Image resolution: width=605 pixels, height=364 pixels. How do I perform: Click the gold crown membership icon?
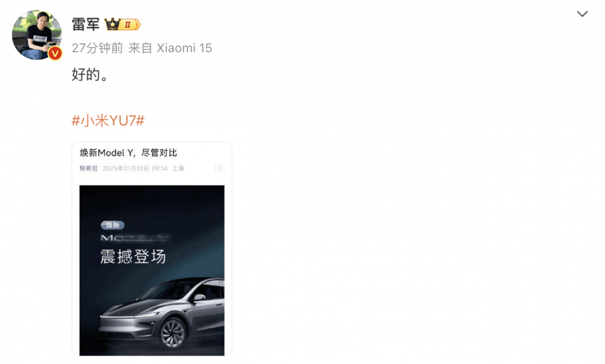(x=112, y=24)
